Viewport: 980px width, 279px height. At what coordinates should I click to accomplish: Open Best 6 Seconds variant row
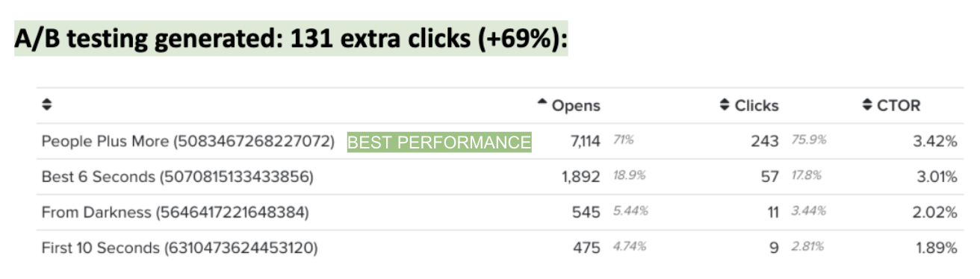[499, 177]
